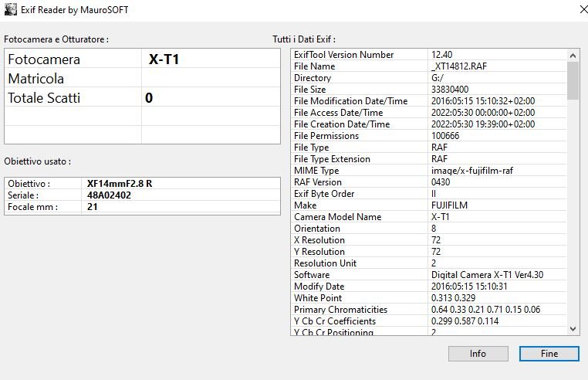Image resolution: width=588 pixels, height=380 pixels.
Task: Click the scroll up arrow of Exif list
Action: click(x=573, y=56)
